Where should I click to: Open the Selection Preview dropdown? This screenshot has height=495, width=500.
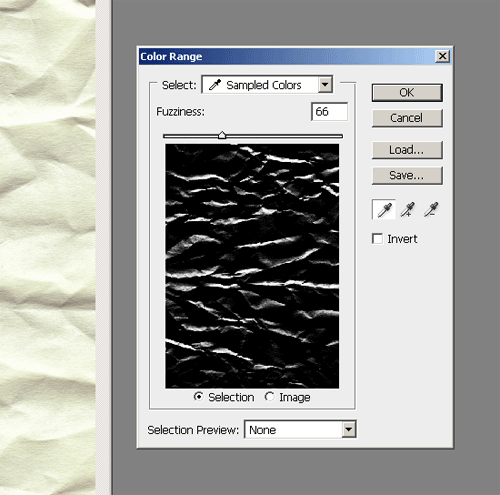tap(300, 430)
